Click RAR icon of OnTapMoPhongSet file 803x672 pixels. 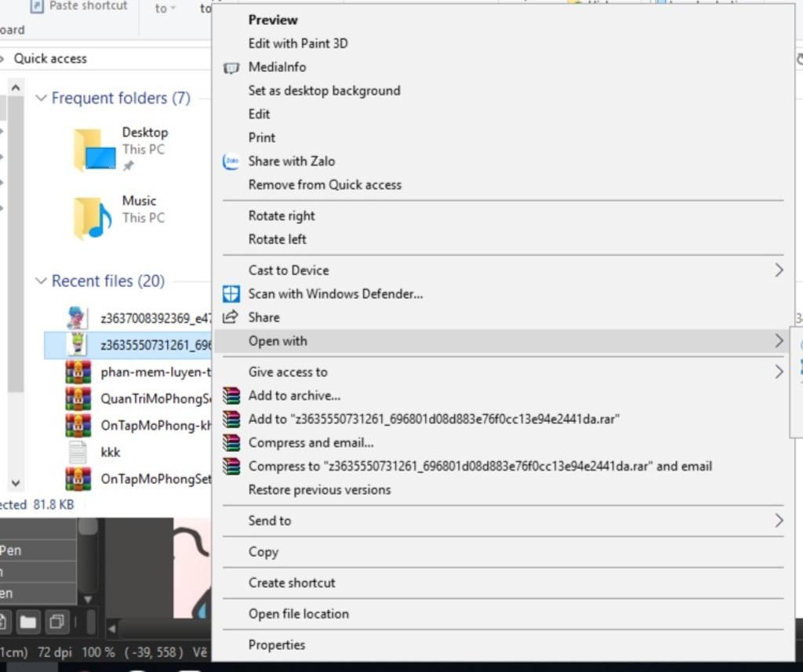78,478
